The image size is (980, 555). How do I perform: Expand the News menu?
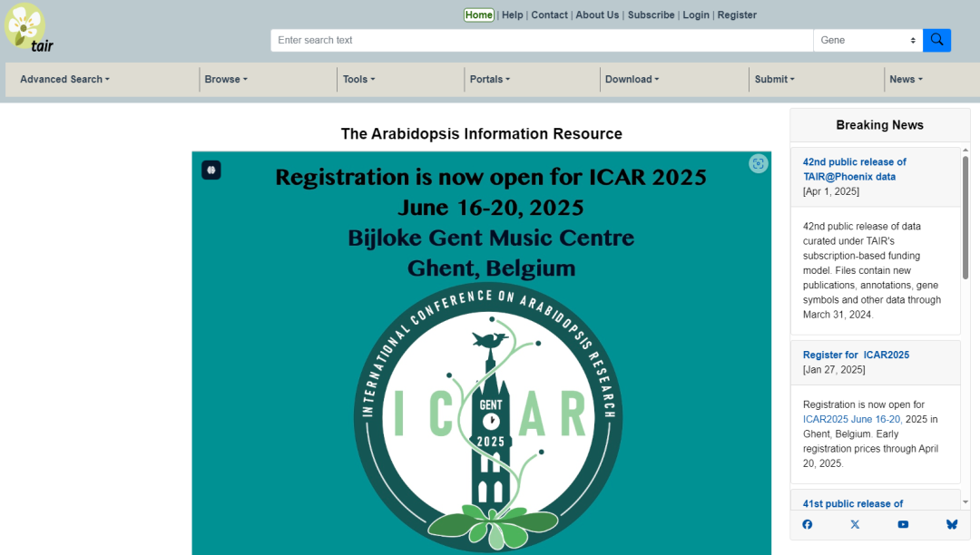click(x=906, y=79)
